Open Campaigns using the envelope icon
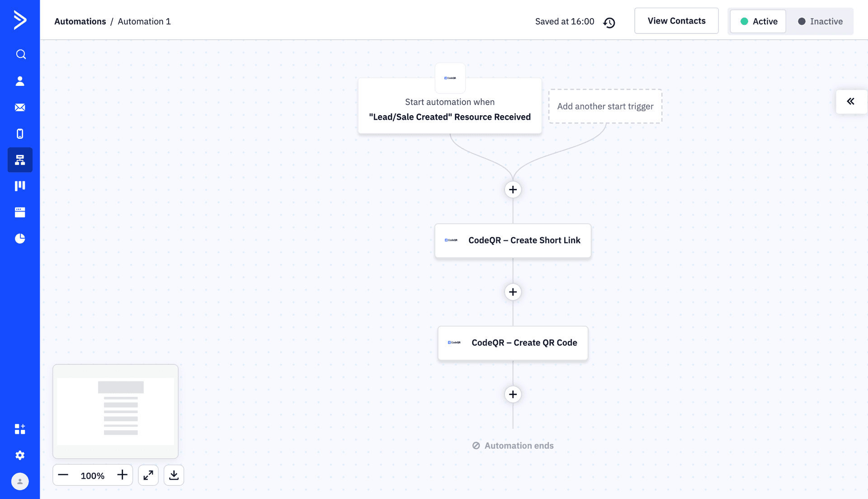Screen dimensions: 868x499 click(20, 107)
